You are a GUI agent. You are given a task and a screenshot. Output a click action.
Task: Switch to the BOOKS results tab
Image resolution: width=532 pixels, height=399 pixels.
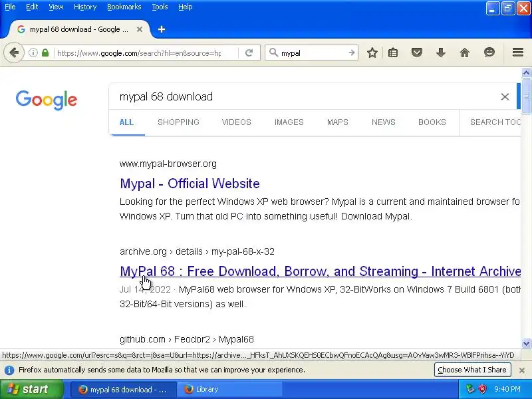pos(432,122)
